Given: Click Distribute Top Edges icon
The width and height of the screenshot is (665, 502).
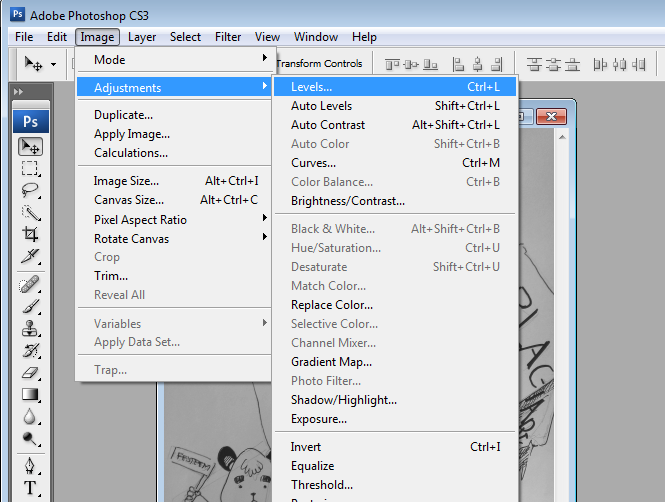Looking at the screenshot, I should click(534, 64).
